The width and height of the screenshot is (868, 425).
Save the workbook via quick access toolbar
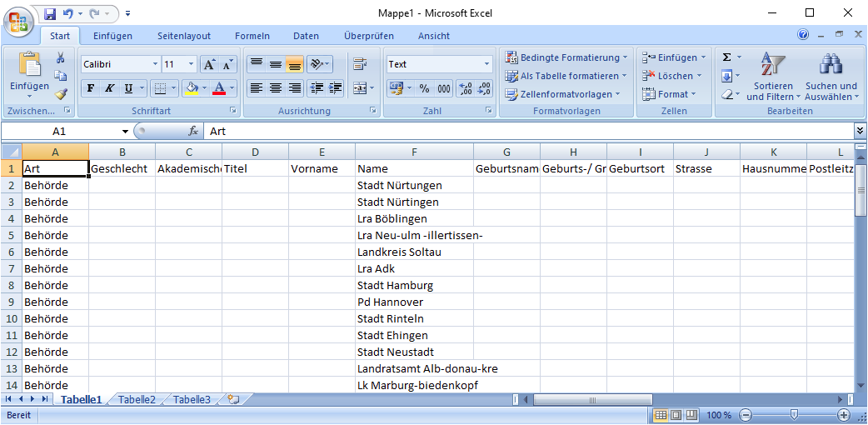point(50,14)
